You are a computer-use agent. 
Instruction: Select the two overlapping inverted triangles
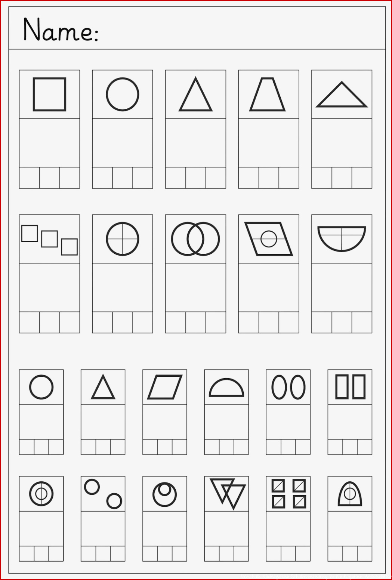coord(228,493)
